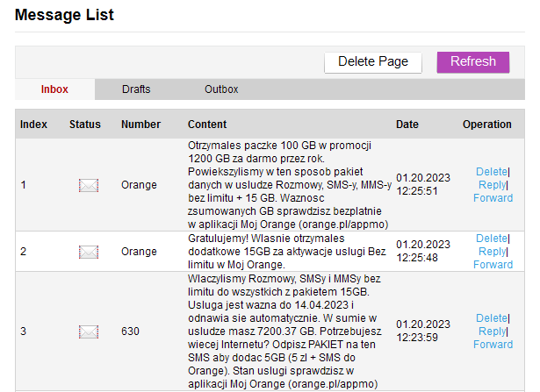Delete message 3 from 630

pyautogui.click(x=491, y=318)
